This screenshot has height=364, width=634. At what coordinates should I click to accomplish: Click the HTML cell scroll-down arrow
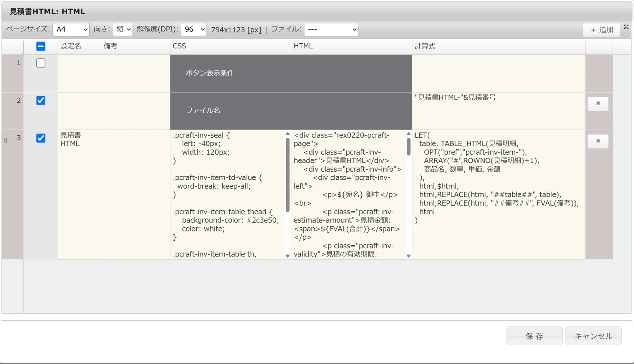[x=409, y=256]
